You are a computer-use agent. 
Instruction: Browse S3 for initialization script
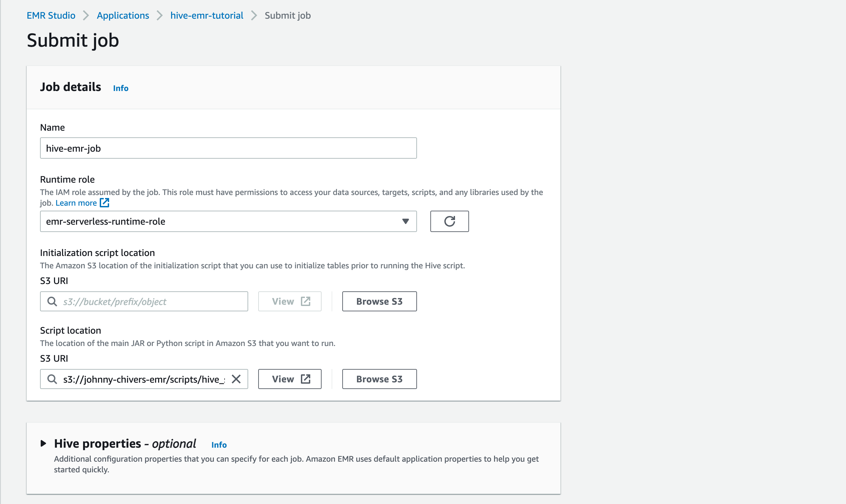click(379, 301)
